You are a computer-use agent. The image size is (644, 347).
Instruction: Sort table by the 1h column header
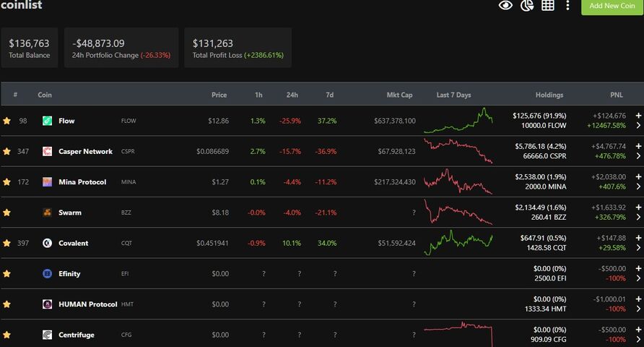[x=258, y=95]
